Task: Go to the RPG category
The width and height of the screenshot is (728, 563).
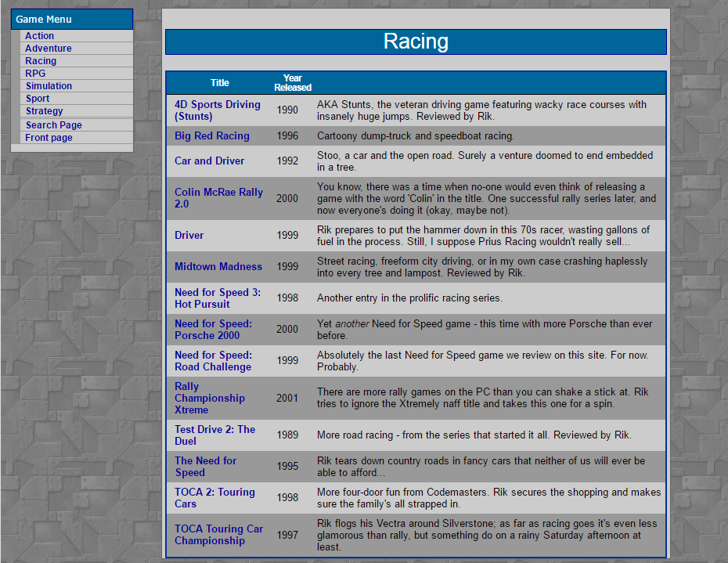Action: tap(35, 74)
